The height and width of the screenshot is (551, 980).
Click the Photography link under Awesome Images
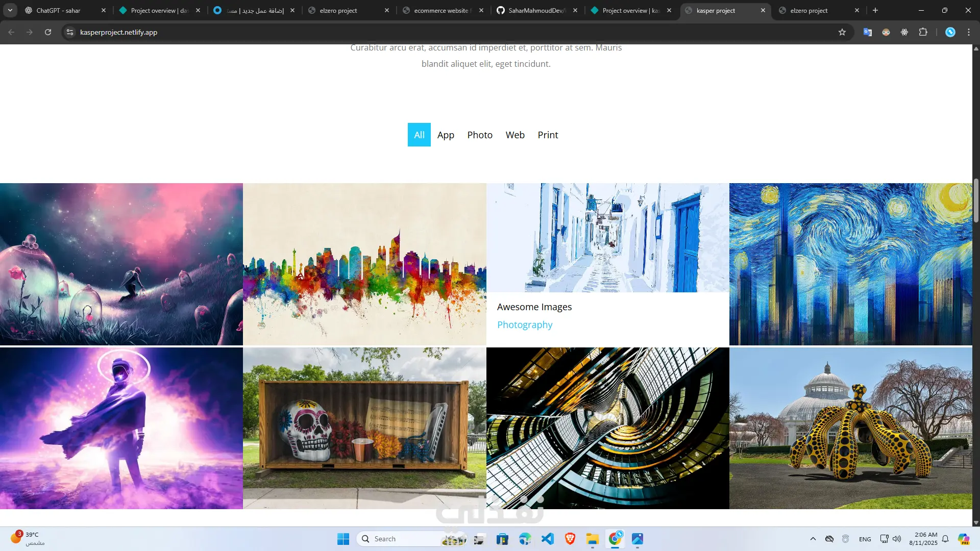(x=525, y=325)
